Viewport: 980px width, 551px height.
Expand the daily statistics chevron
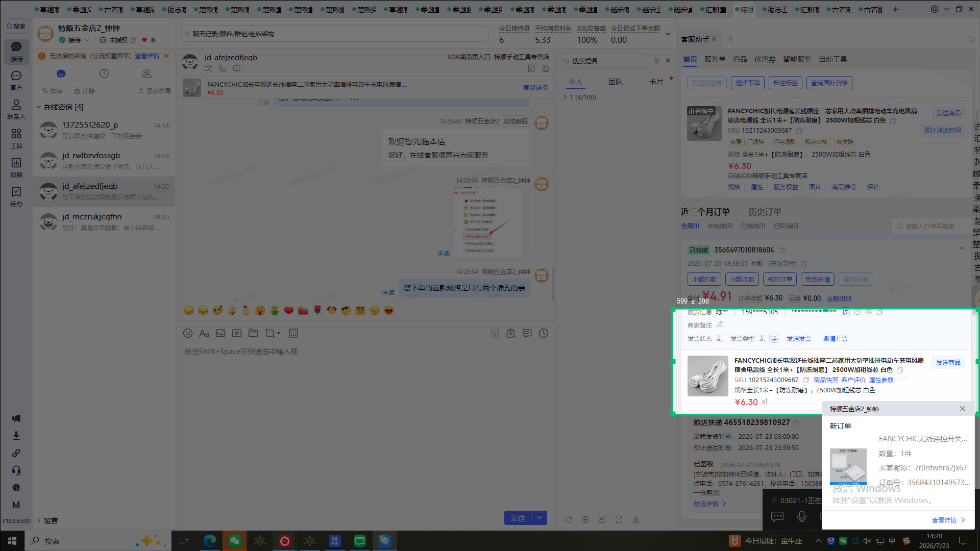coord(668,34)
